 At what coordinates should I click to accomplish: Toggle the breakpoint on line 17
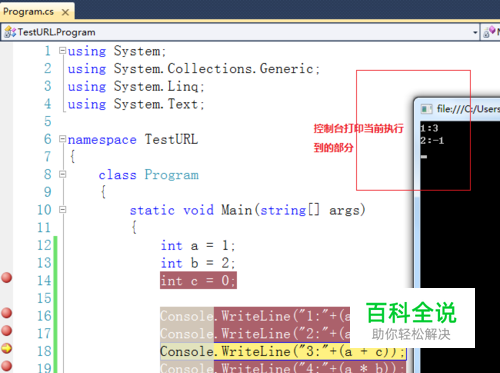[x=7, y=331]
